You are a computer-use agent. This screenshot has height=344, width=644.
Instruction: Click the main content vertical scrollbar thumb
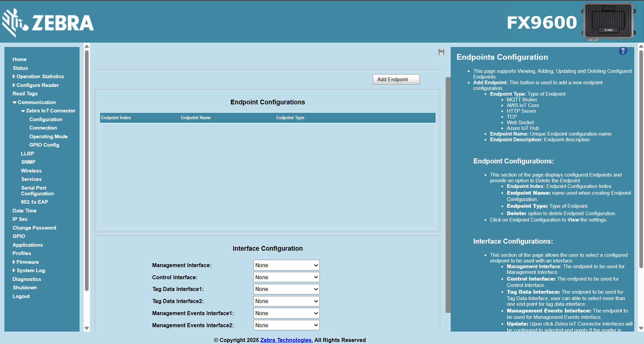[x=448, y=195]
